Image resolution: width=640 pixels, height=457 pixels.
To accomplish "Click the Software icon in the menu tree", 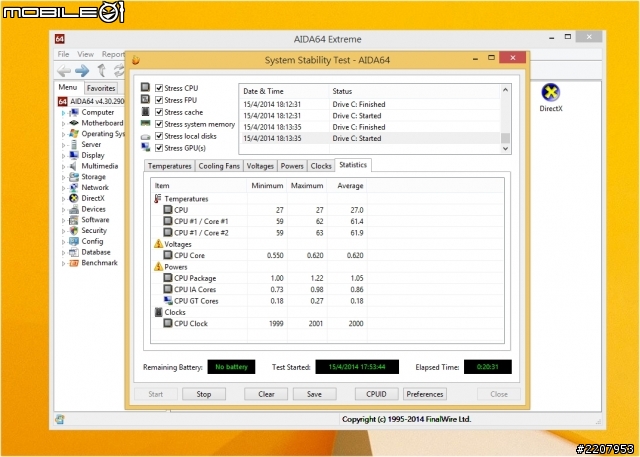I will pos(74,220).
